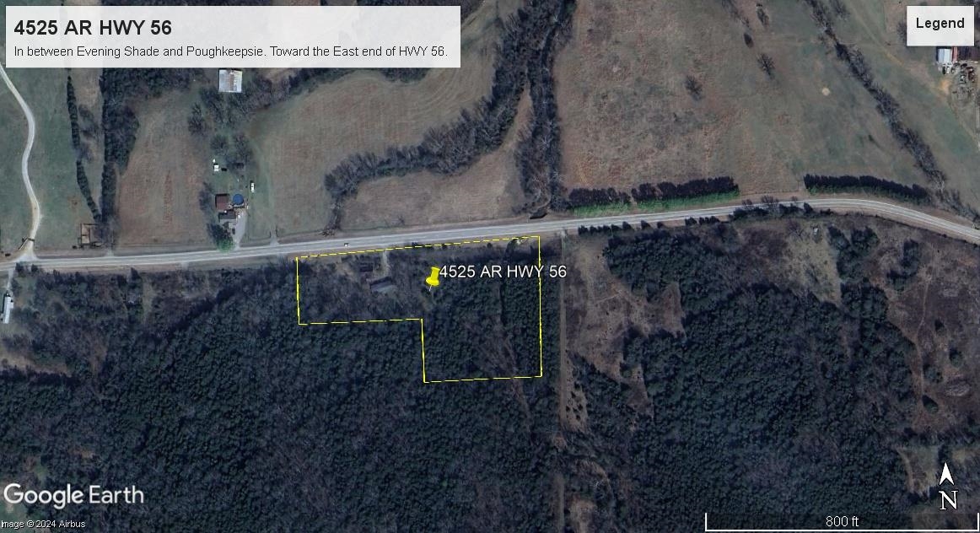Click the bottom edge of the yellow property boundary
The height and width of the screenshot is (533, 980).
coord(482,379)
